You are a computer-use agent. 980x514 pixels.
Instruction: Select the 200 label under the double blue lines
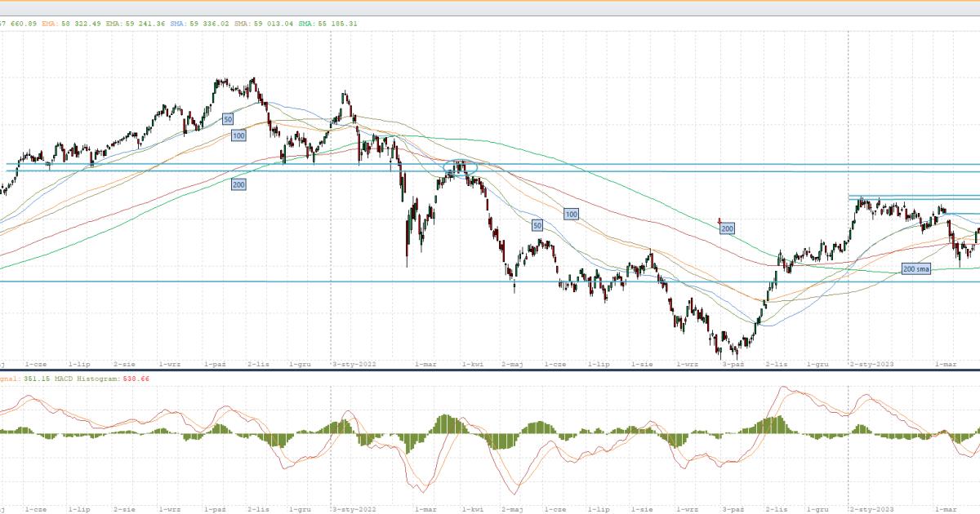[x=238, y=185]
